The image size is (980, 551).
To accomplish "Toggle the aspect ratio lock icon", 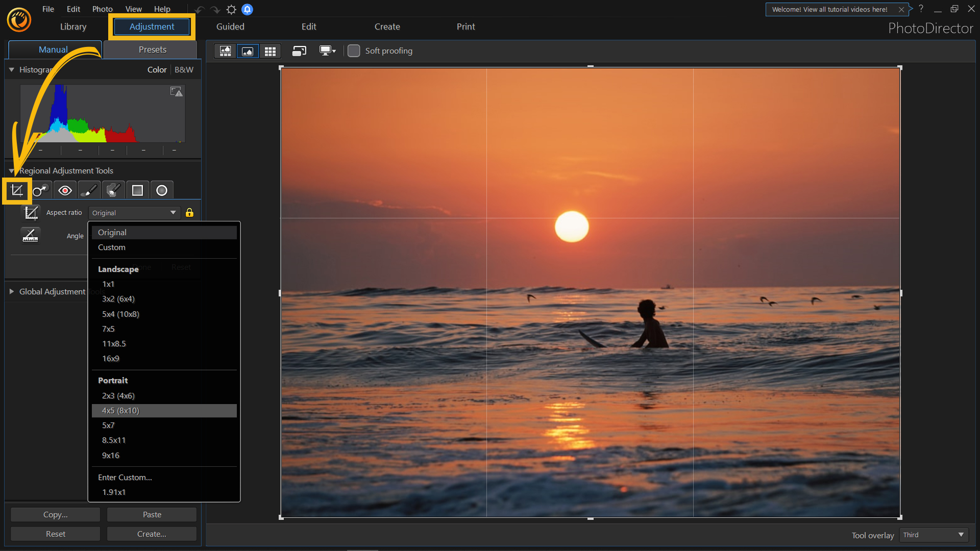I will pos(189,213).
